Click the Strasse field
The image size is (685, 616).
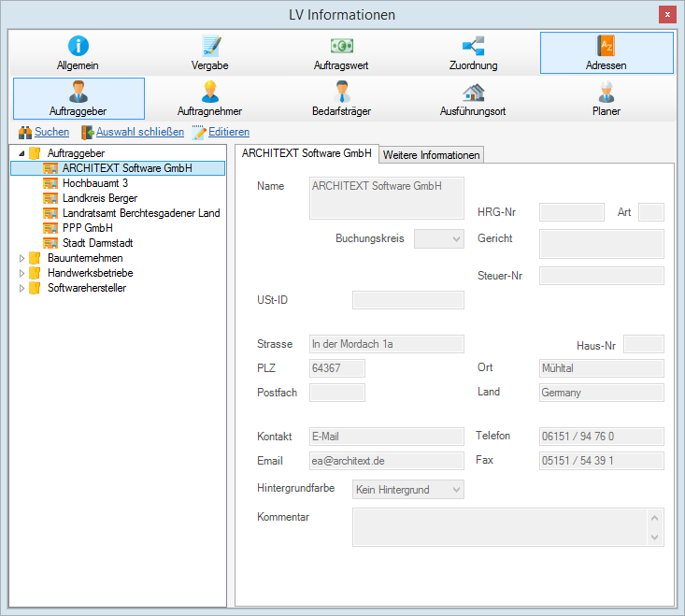click(387, 344)
